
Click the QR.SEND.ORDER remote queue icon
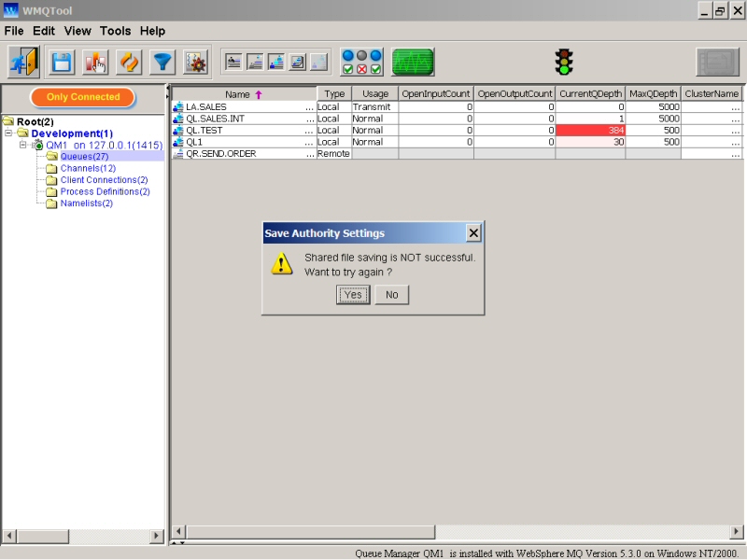point(178,153)
